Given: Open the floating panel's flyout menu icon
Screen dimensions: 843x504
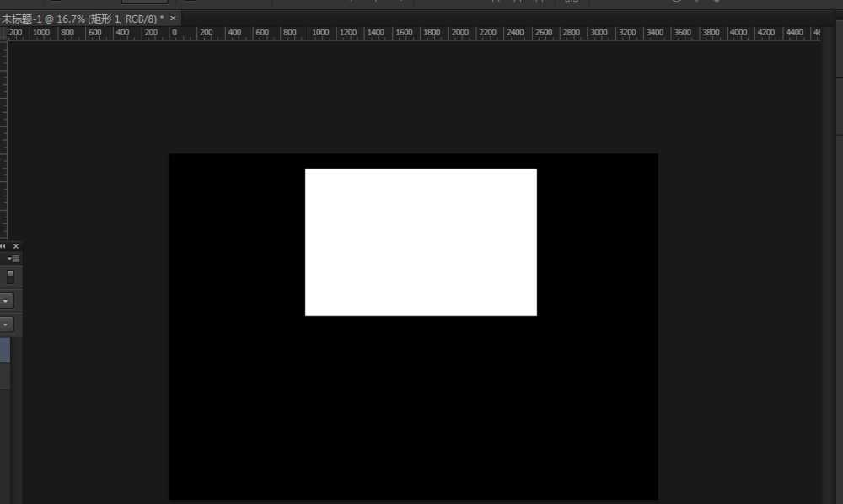Looking at the screenshot, I should pos(14,259).
